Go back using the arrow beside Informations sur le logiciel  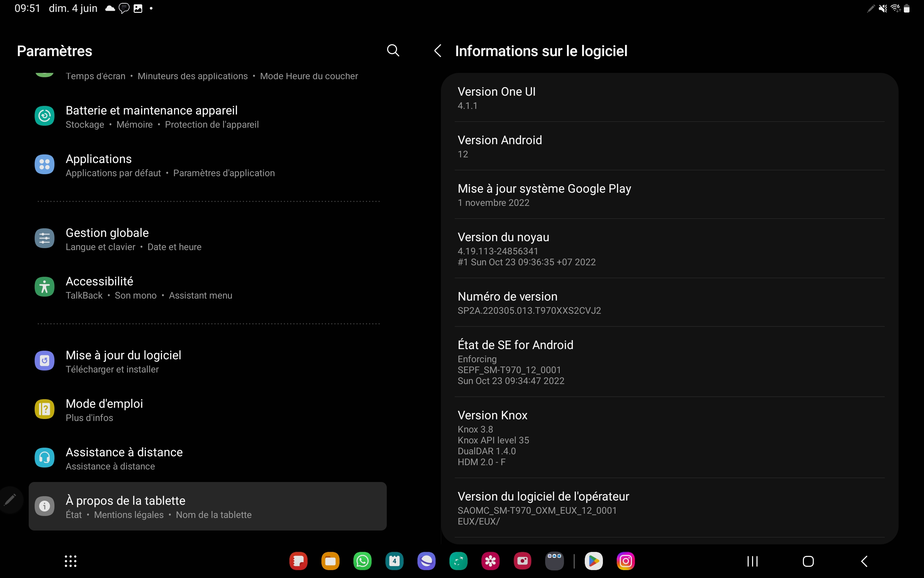coord(438,50)
